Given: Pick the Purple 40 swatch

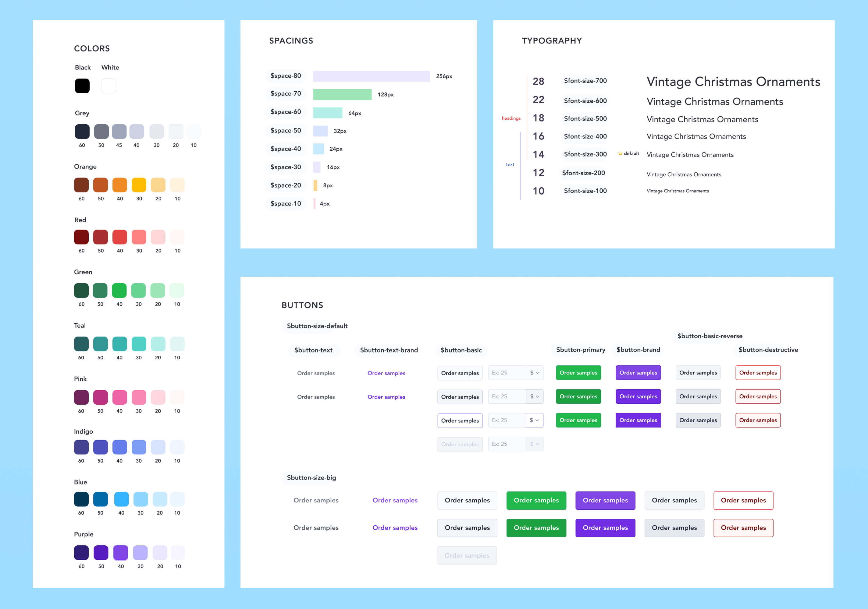Looking at the screenshot, I should (121, 552).
